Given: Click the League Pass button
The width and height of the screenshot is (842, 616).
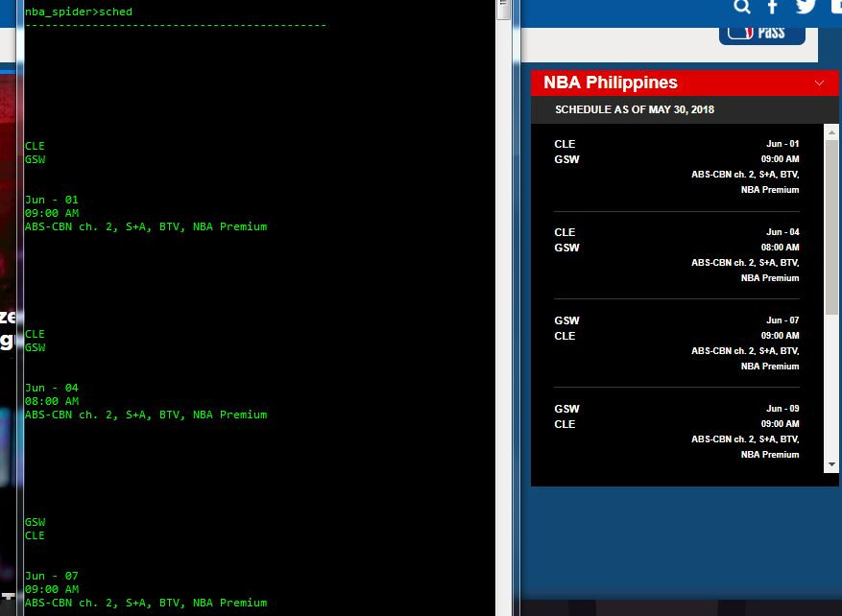Looking at the screenshot, I should tap(762, 35).
